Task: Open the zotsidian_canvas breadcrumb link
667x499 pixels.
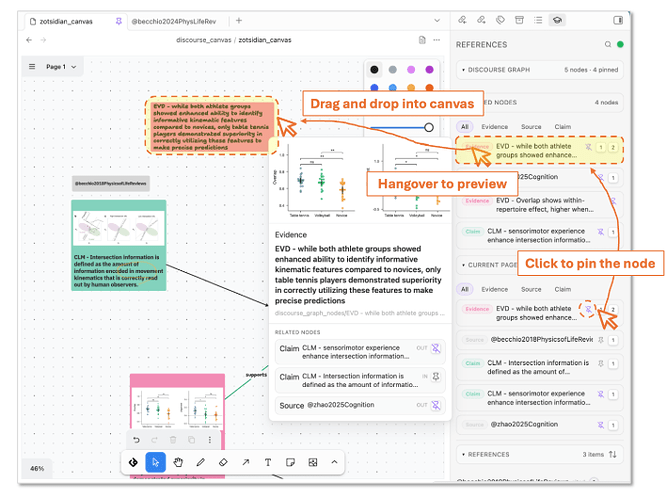Action: 265,40
